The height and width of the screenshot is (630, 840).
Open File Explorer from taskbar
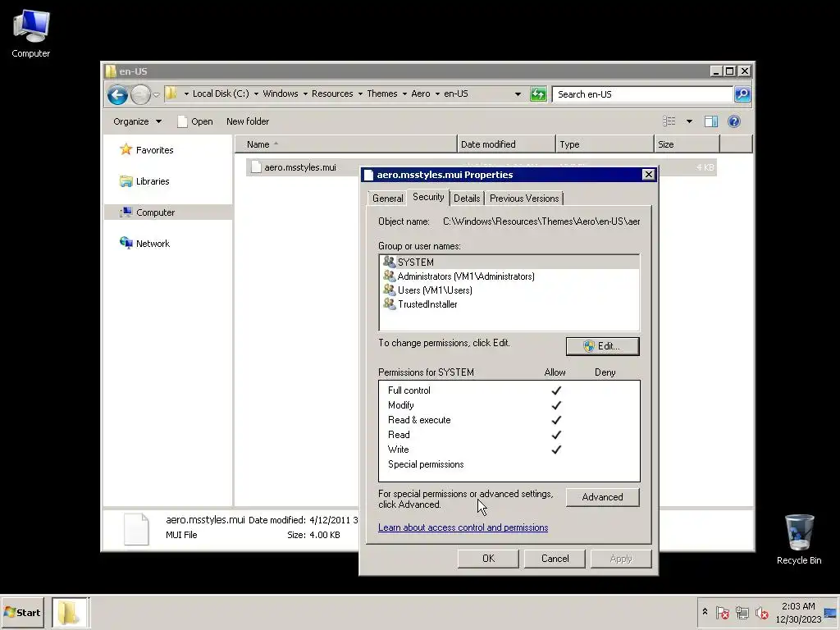point(71,612)
